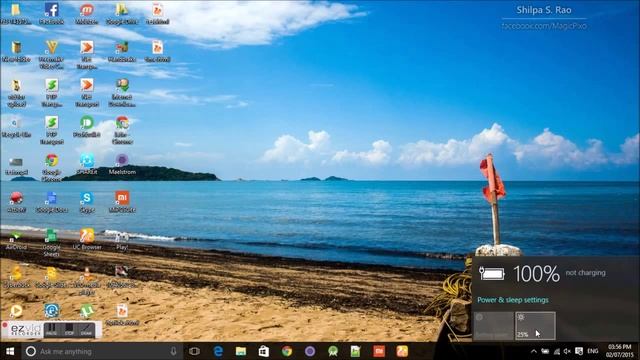
Task: Open the UC Browser desktop shortcut
Action: 87,240
